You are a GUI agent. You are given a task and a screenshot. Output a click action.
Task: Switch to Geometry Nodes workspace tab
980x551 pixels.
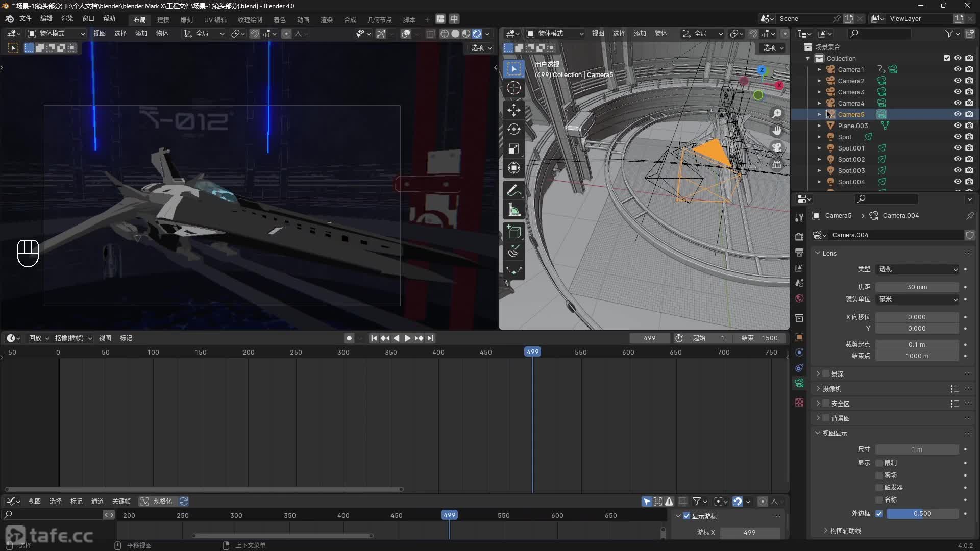coord(380,20)
